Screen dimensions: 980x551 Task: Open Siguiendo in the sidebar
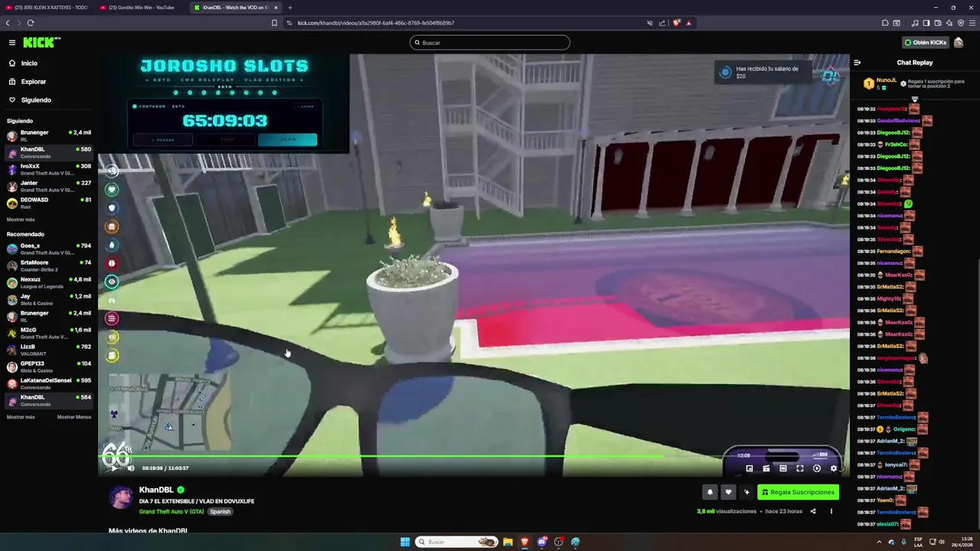pos(36,100)
